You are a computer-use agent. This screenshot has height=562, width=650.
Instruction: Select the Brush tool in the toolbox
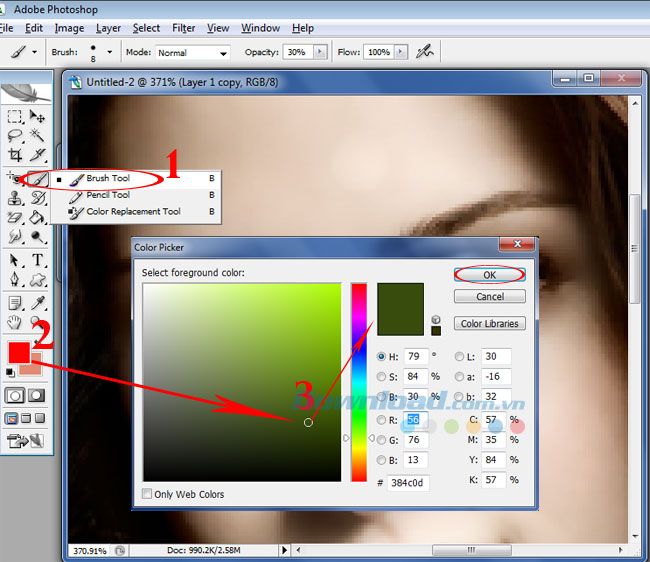[x=39, y=179]
